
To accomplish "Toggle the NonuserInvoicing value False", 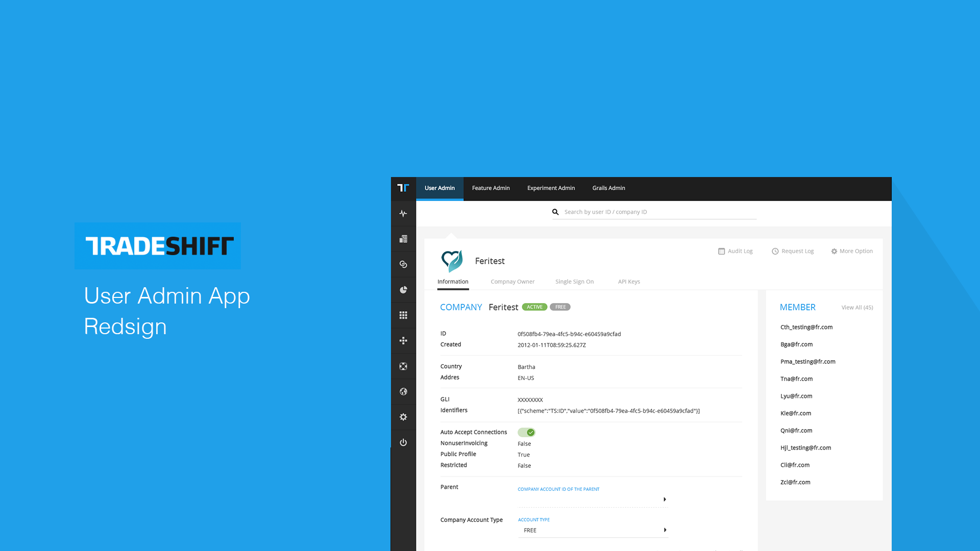I will [523, 443].
